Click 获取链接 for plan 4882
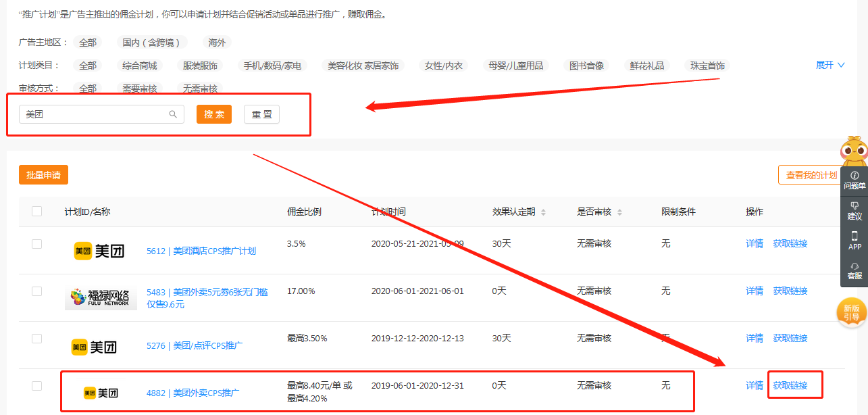This screenshot has width=868, height=415. coord(790,385)
